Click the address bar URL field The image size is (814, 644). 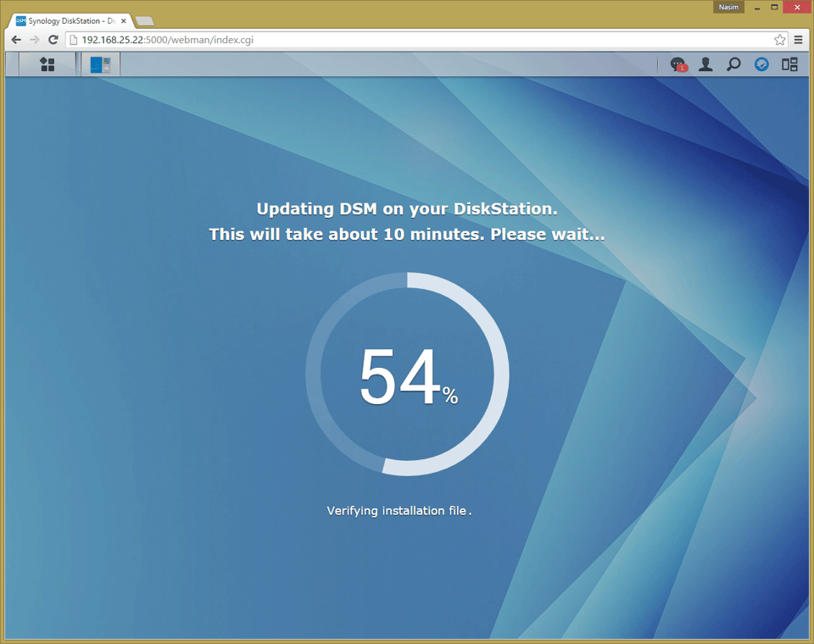click(x=427, y=40)
